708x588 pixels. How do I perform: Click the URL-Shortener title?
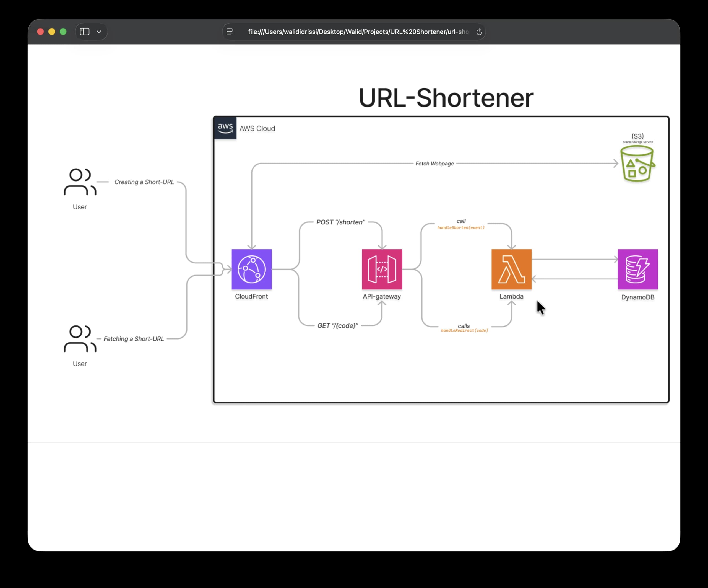[x=446, y=98]
